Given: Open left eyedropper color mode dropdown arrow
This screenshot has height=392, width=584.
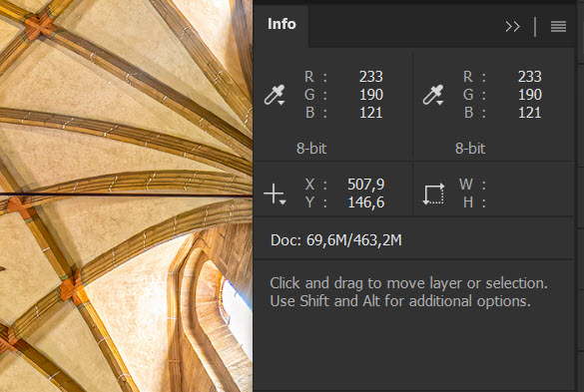Looking at the screenshot, I should click(x=282, y=103).
